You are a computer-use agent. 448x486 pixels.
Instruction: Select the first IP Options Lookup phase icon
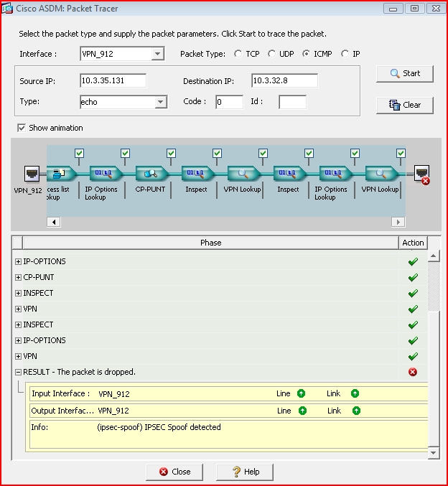coord(105,174)
